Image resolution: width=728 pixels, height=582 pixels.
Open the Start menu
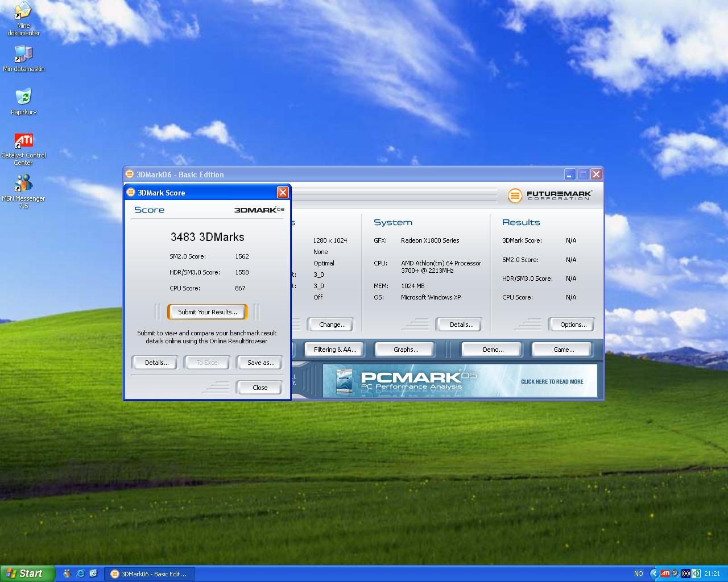(x=27, y=573)
